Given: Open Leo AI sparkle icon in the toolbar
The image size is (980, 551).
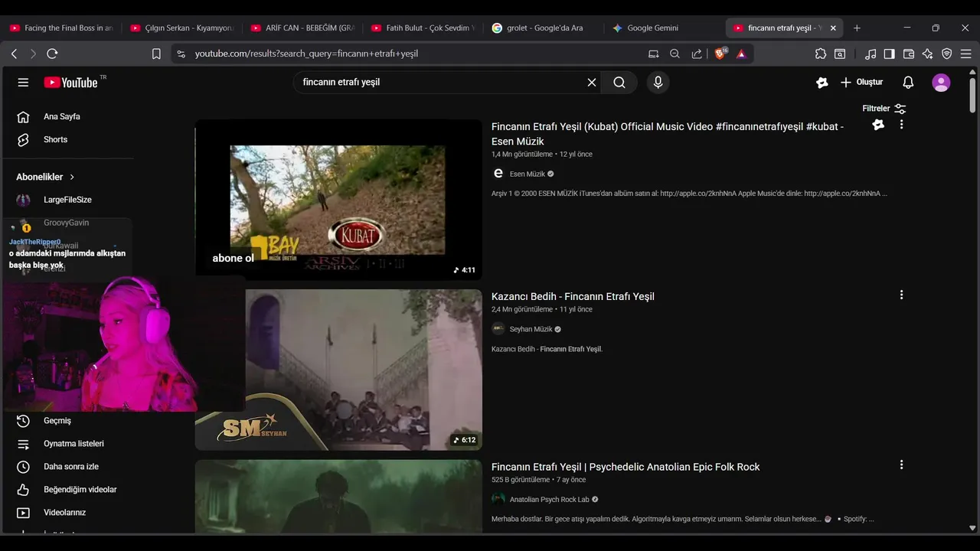Looking at the screenshot, I should 928,54.
